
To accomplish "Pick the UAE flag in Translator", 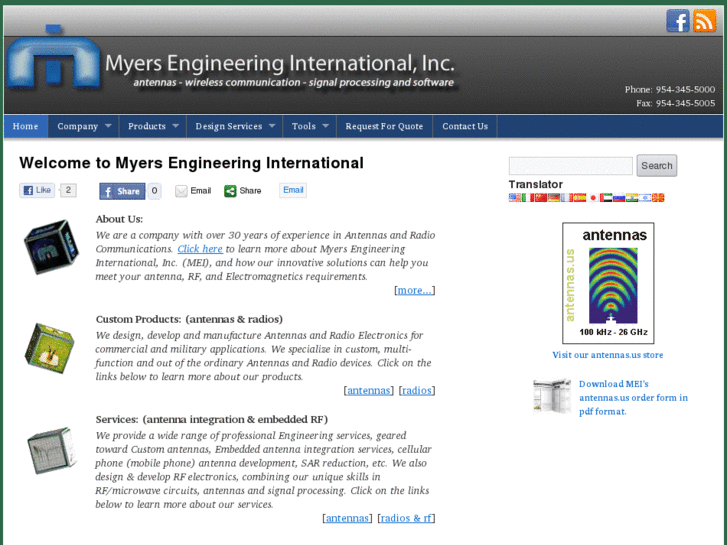I will pyautogui.click(x=606, y=198).
